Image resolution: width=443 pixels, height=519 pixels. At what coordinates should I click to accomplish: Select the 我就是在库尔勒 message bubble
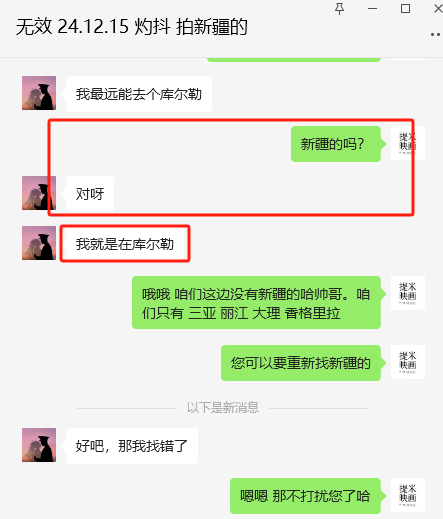[x=125, y=244]
